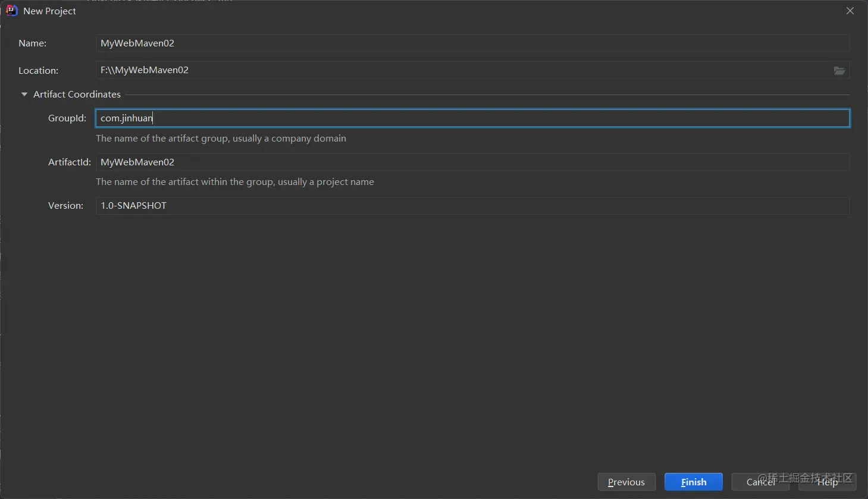Click the hint 'usually a project name'
868x499 pixels.
tap(326, 182)
